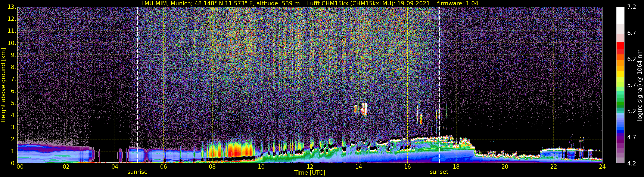This screenshot has height=177, width=644.
Task: Pick the red segment of the colorbar
Action: click(x=620, y=45)
